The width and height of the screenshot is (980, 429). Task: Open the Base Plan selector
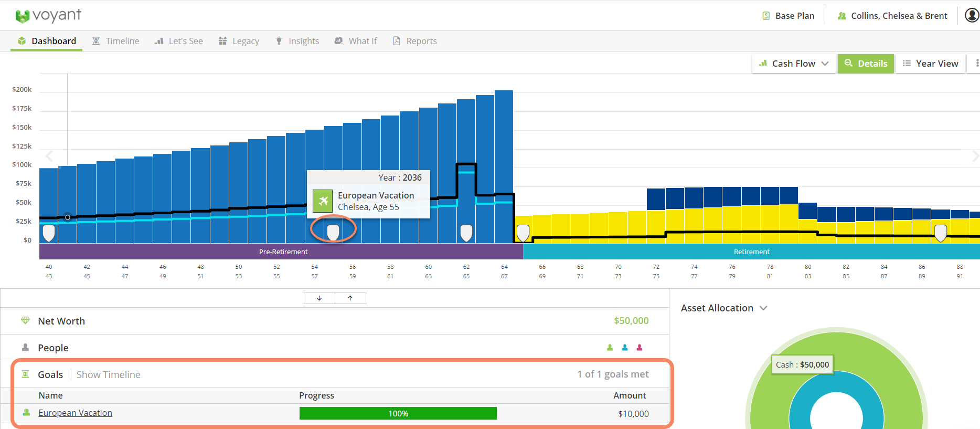tap(789, 16)
